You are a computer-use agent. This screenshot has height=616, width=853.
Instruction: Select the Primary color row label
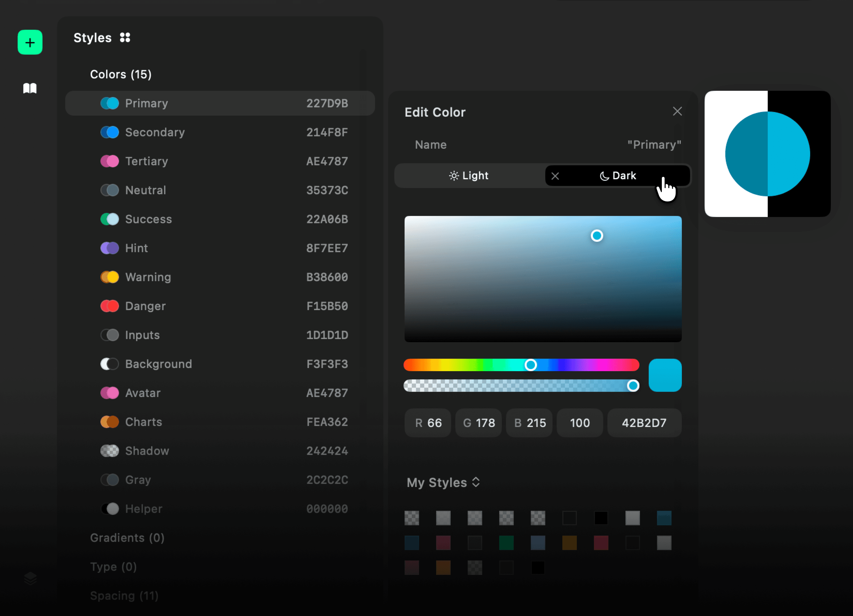point(147,103)
